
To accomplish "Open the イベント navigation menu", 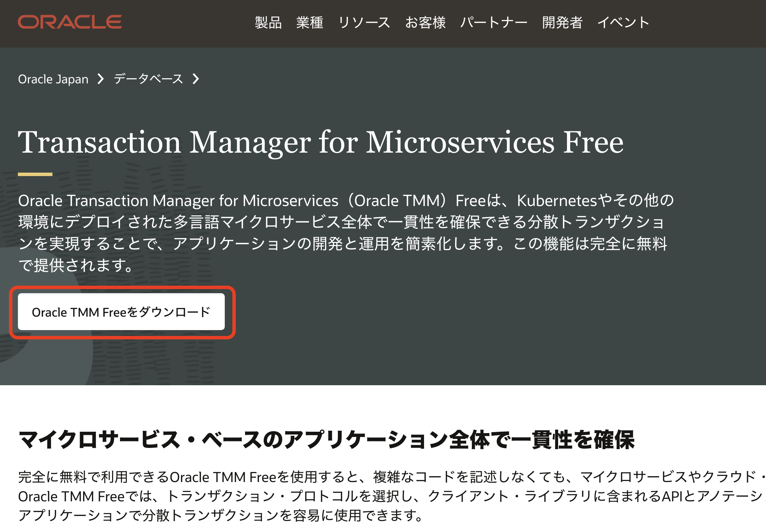I will 623,23.
